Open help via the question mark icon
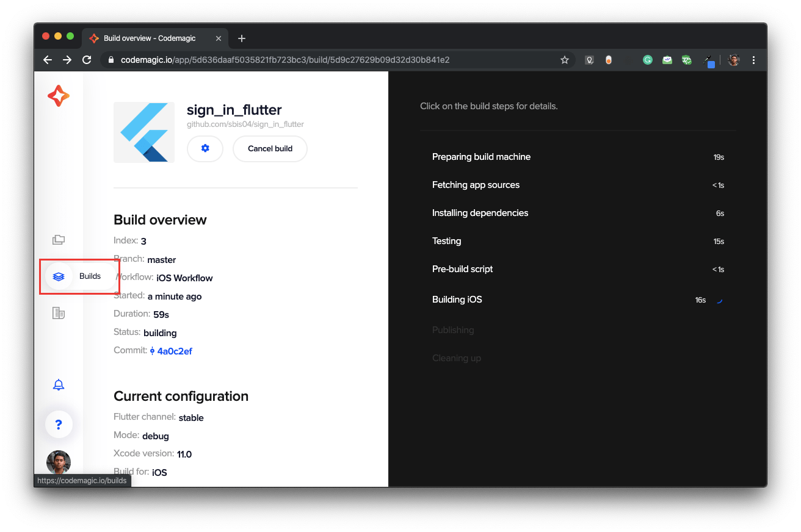801x532 pixels. pyautogui.click(x=58, y=424)
